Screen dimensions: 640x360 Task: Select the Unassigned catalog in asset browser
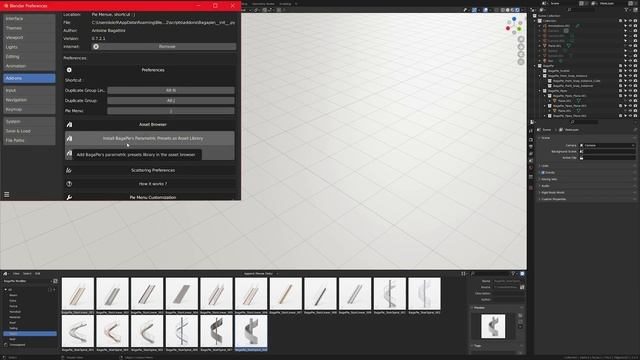pyautogui.click(x=17, y=345)
